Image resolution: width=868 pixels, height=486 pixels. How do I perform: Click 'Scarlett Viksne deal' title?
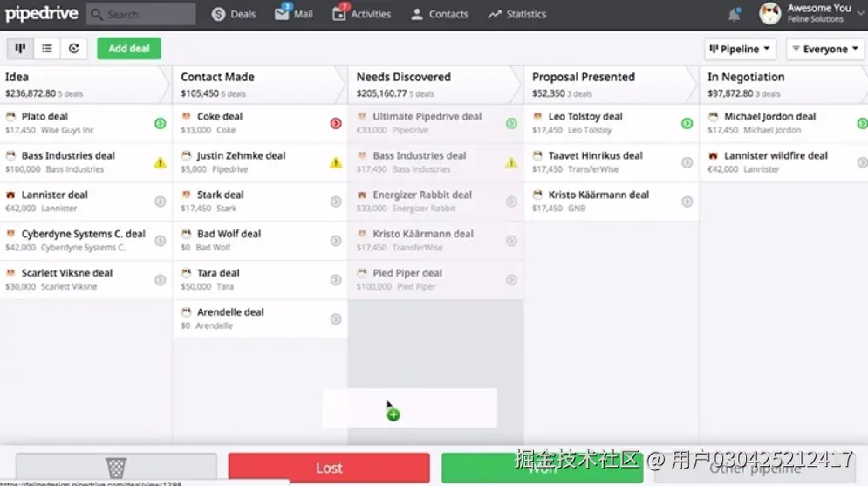[x=67, y=273]
